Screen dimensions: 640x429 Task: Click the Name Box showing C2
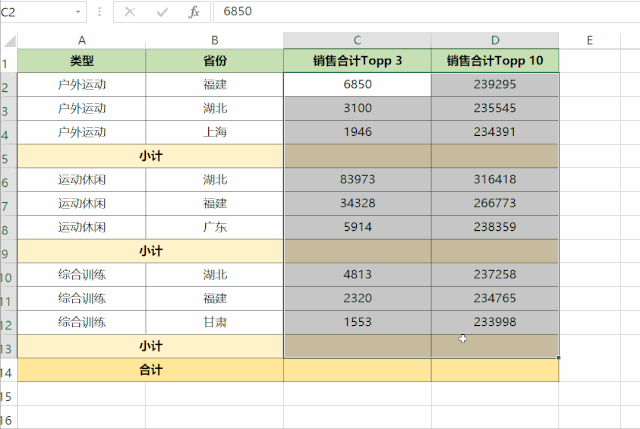[43, 12]
